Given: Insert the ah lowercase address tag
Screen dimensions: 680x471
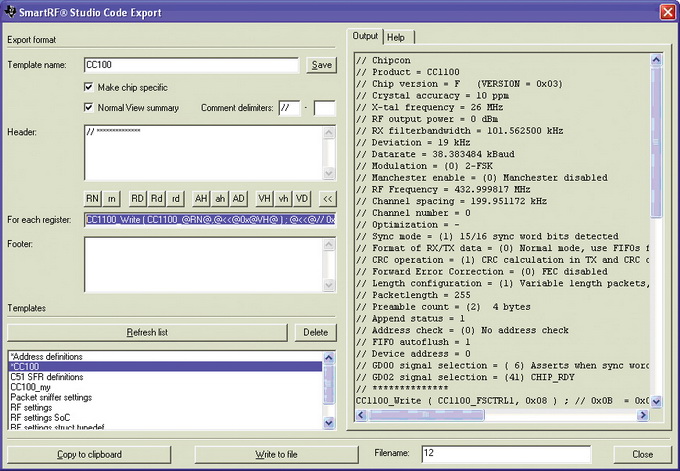Looking at the screenshot, I should 220,199.
